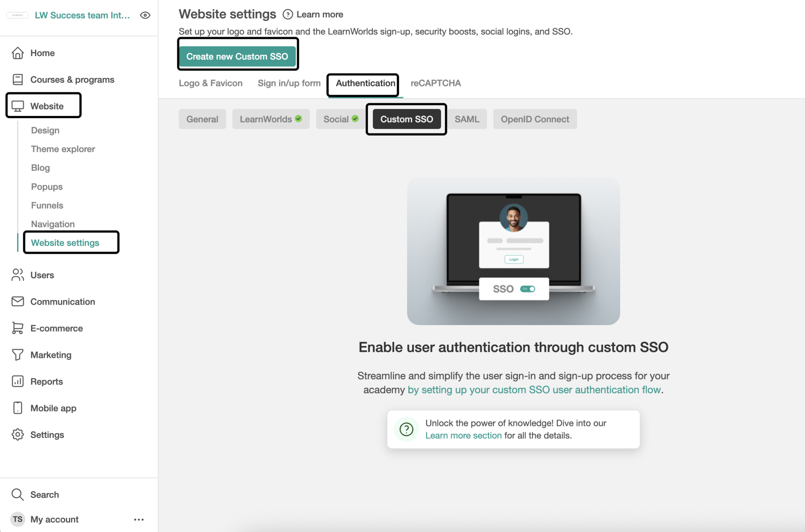This screenshot has height=532, width=805.
Task: Click the Home label in the sidebar
Action: point(42,53)
